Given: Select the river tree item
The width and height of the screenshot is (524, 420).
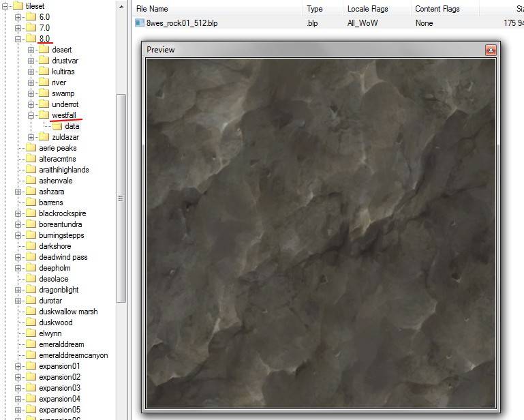Looking at the screenshot, I should [x=59, y=82].
